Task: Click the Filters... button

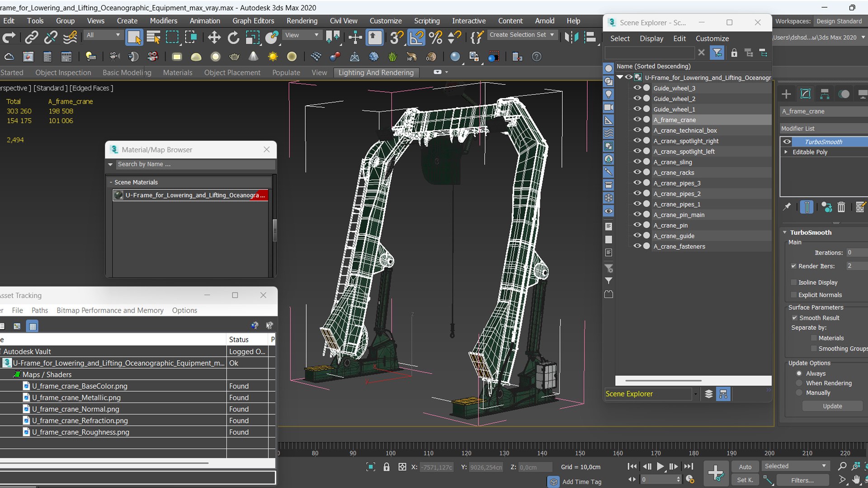Action: click(802, 480)
